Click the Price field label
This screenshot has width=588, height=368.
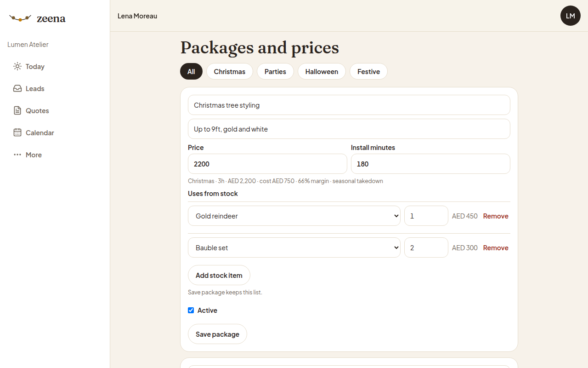tap(196, 148)
